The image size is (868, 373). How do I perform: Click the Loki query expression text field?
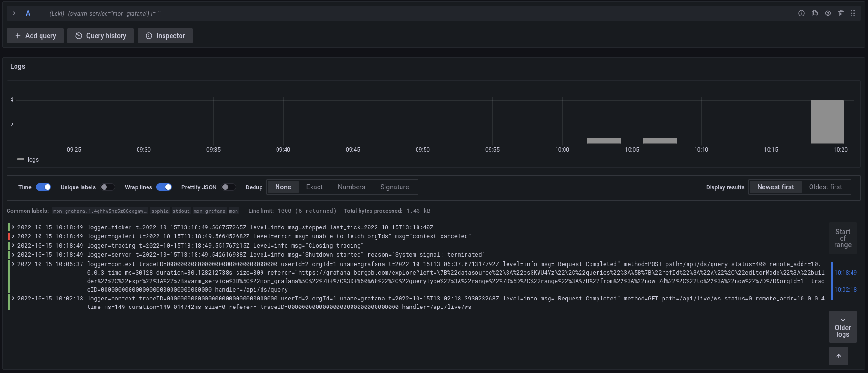114,14
